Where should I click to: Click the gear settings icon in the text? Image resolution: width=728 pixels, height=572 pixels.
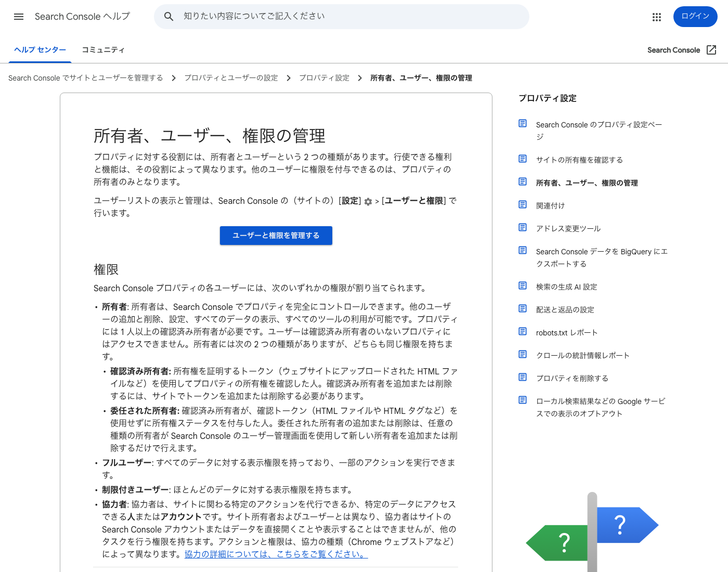[x=368, y=202]
